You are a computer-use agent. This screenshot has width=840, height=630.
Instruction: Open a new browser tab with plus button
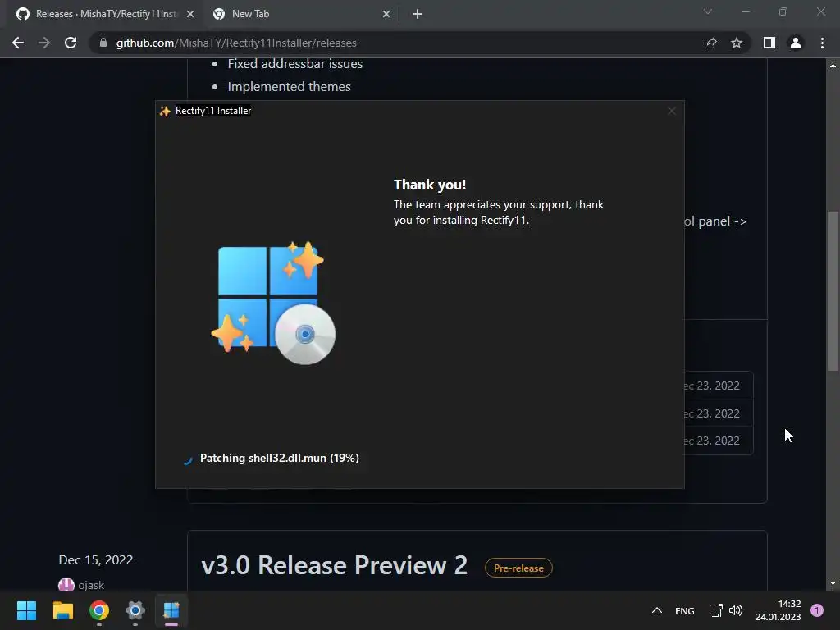(418, 14)
